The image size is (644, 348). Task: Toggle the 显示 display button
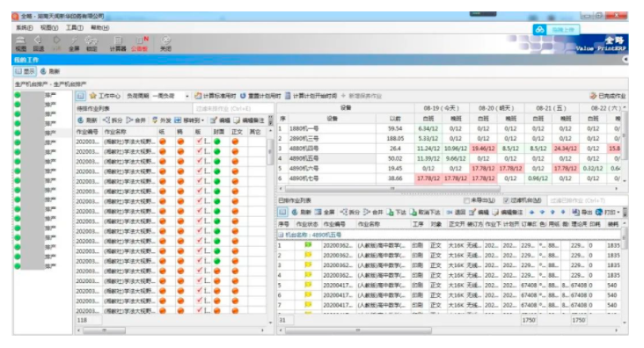25,71
